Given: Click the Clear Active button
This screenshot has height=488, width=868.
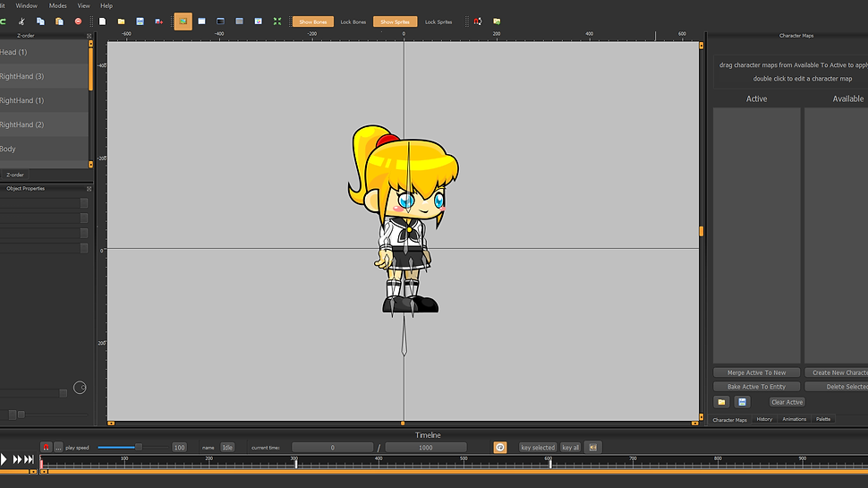Looking at the screenshot, I should [x=787, y=402].
